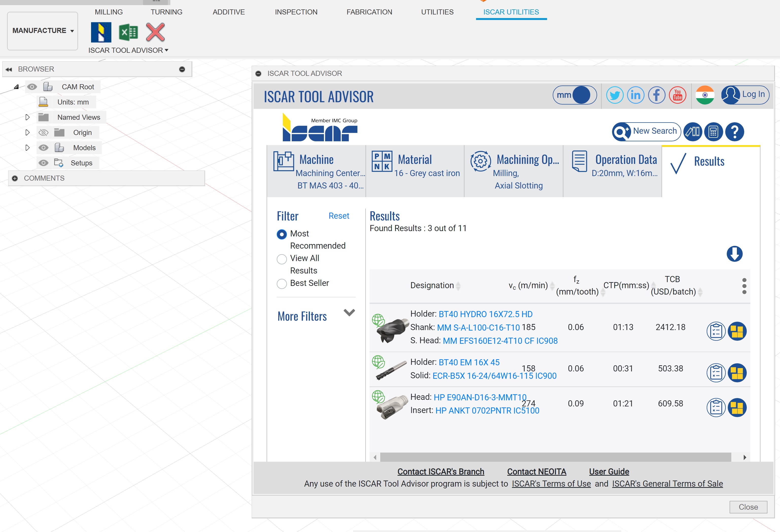
Task: Click the Excel export toolbar icon
Action: (128, 32)
